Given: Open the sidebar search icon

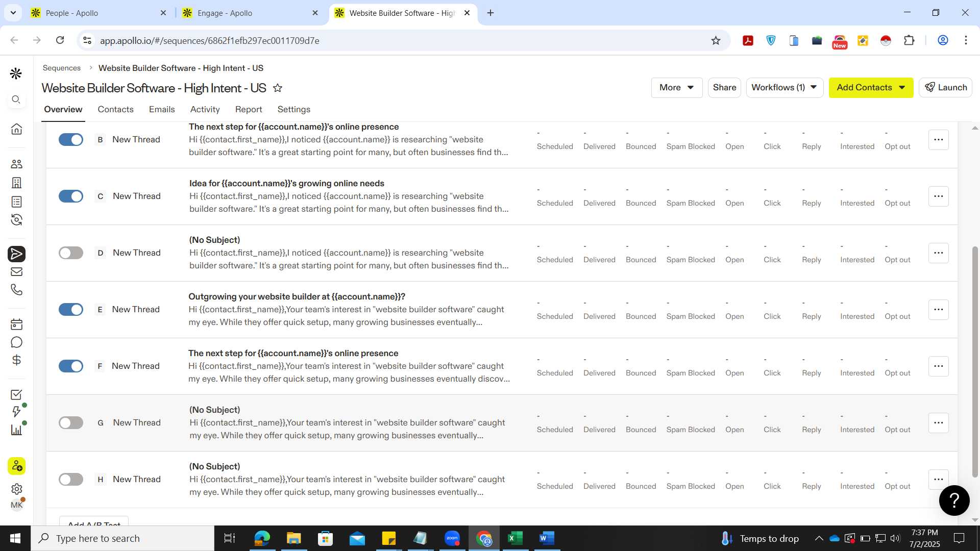Looking at the screenshot, I should pos(16,99).
